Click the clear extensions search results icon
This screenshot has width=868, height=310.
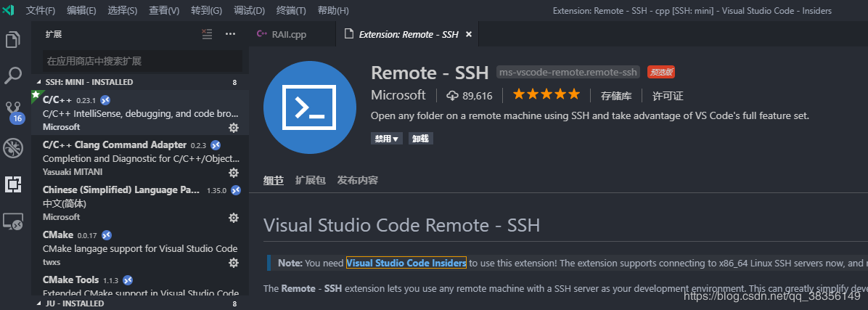[x=207, y=34]
